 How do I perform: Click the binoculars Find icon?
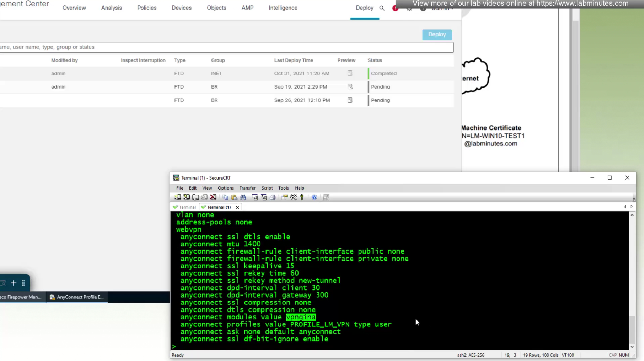coord(243,197)
